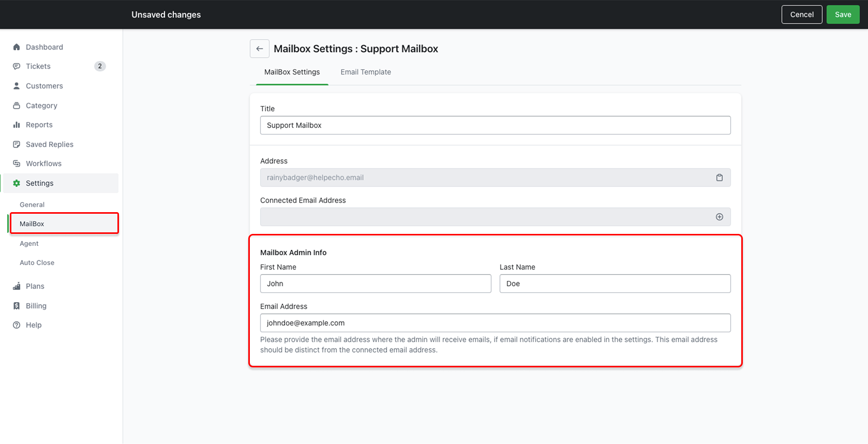Click the Customers person icon

[x=17, y=86]
